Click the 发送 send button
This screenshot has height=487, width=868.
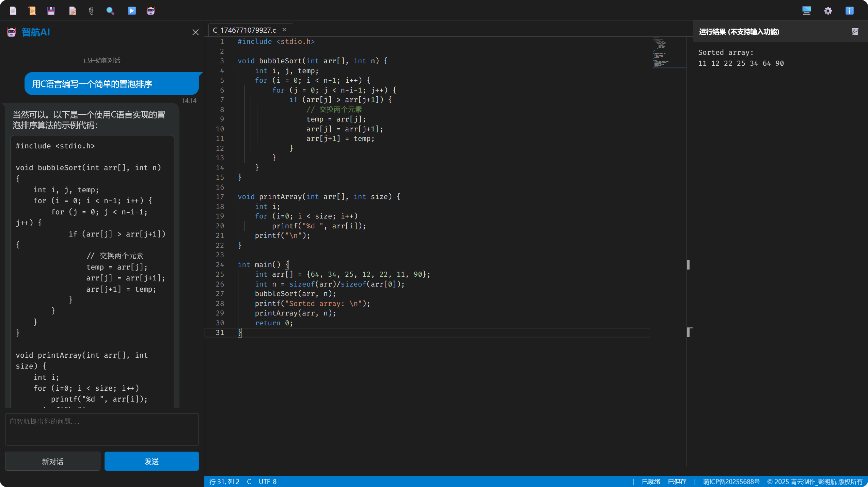tap(152, 461)
